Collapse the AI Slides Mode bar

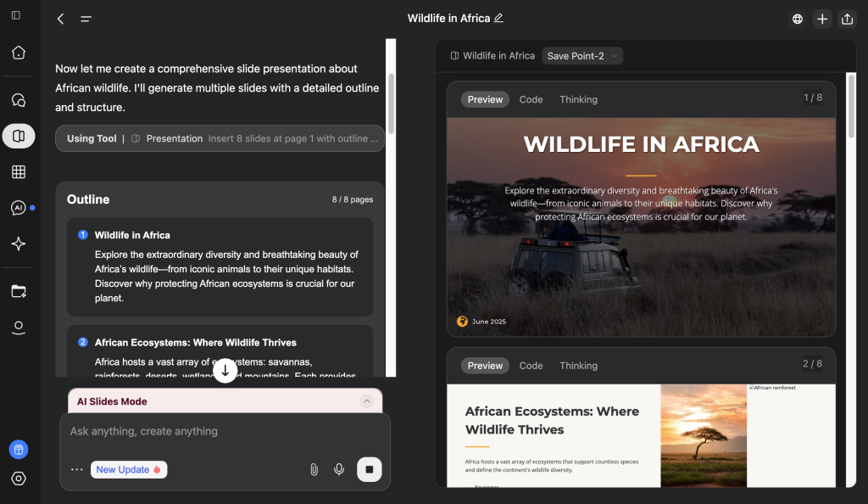(x=366, y=401)
